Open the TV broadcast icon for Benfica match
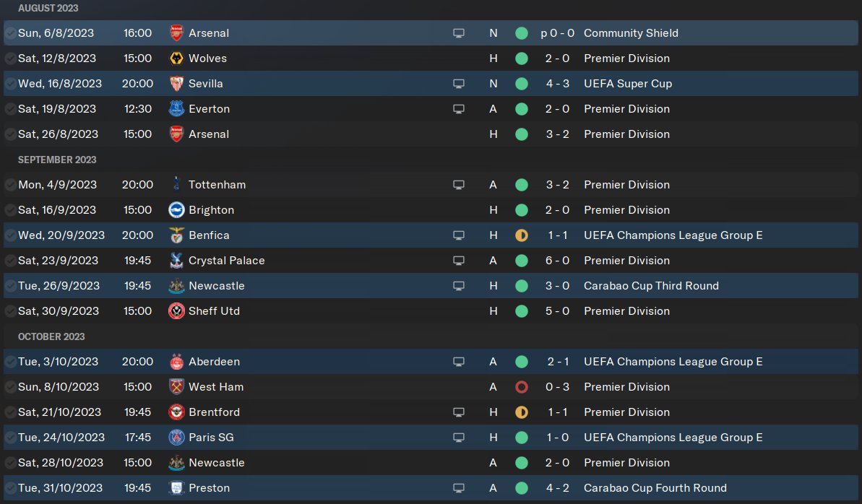Screen dimensions: 862x504 459,235
